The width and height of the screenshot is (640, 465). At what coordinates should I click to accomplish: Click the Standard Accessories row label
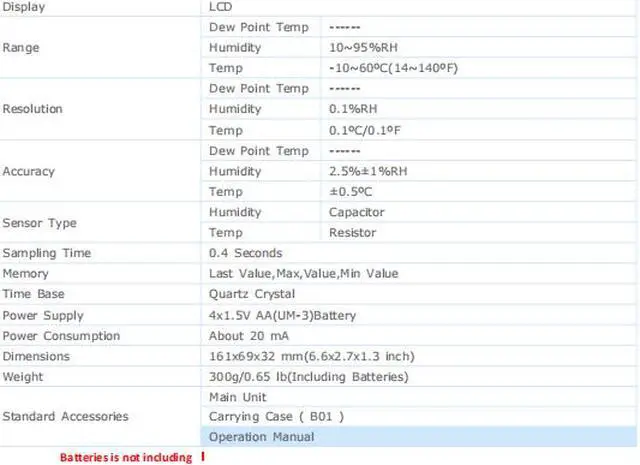point(66,416)
